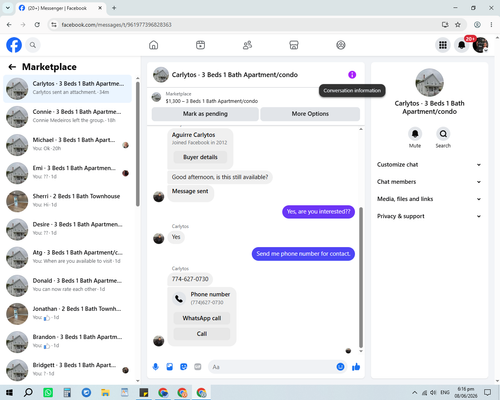The image size is (500, 400).
Task: Expand Media, files and links section
Action: 429,199
